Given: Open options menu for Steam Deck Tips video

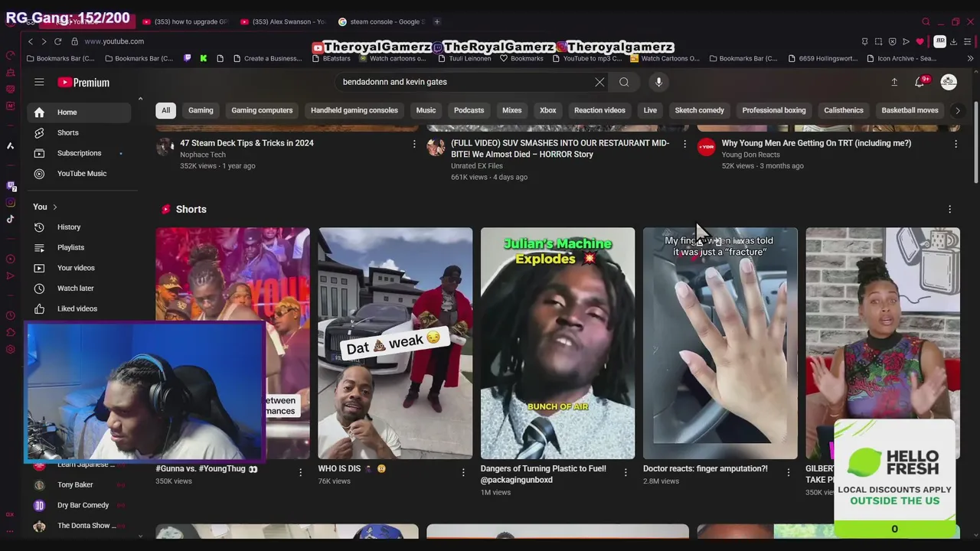Looking at the screenshot, I should (414, 144).
